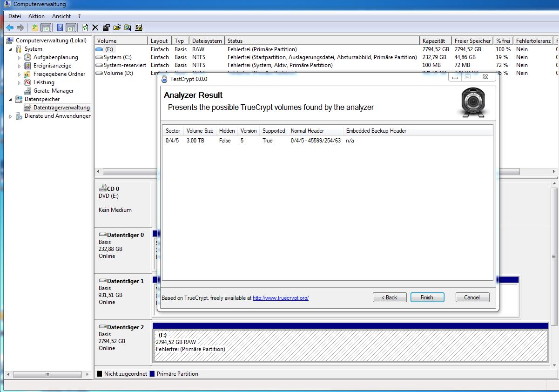Toggle the console tree show/hide icon

point(46,27)
